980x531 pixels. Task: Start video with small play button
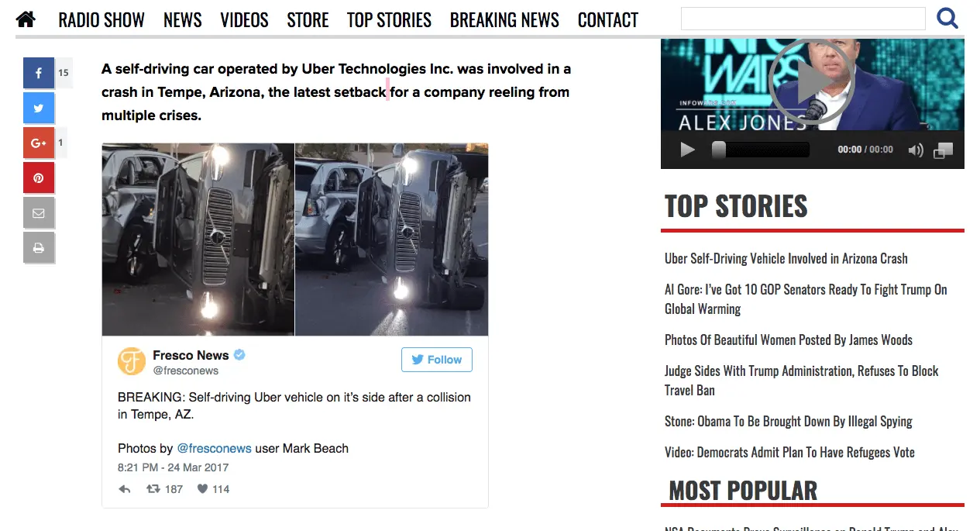pos(687,150)
